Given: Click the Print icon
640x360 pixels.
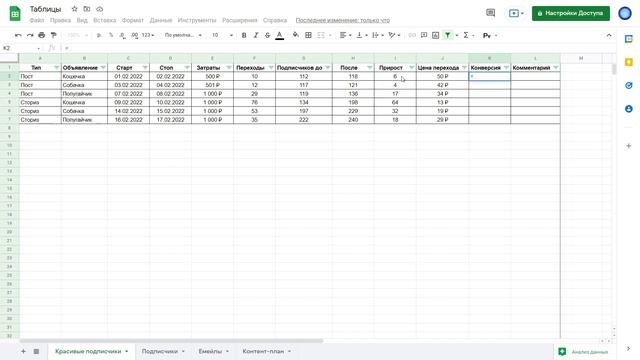Looking at the screenshot, I should coord(42,36).
